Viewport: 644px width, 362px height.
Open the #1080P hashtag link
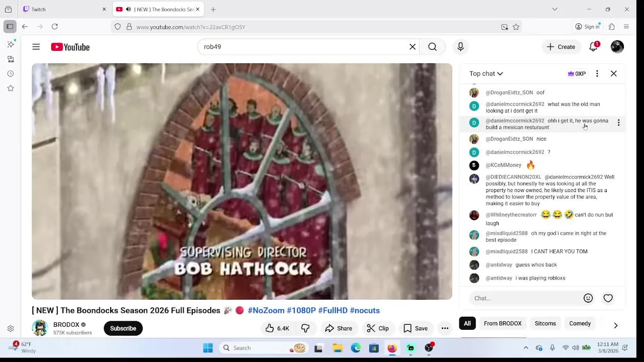[x=301, y=310]
